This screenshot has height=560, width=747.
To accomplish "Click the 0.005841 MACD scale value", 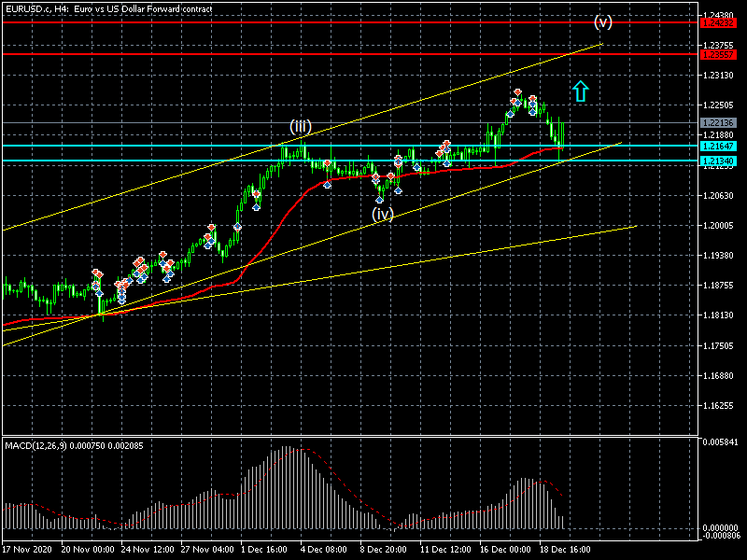I will click(x=719, y=441).
